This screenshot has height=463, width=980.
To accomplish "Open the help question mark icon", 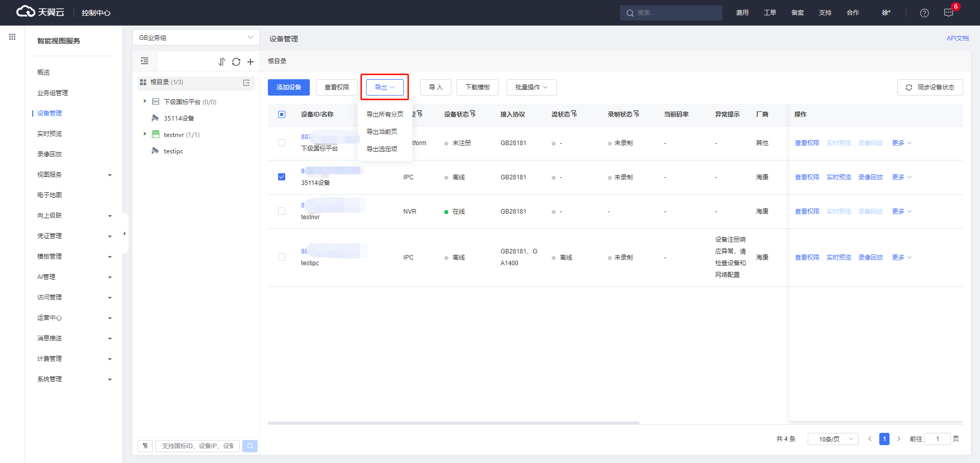I will pos(924,13).
